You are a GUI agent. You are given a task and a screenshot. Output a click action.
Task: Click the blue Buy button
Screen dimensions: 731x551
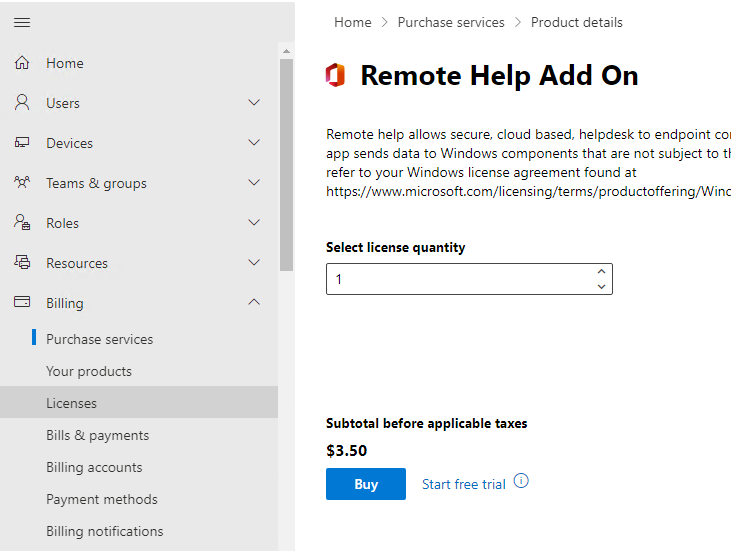[x=366, y=484]
